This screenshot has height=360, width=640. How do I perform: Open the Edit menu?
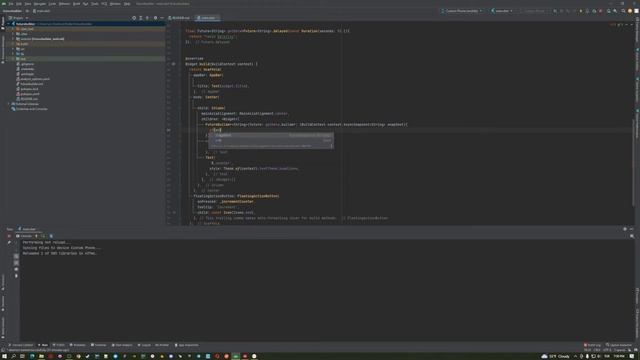[19, 4]
